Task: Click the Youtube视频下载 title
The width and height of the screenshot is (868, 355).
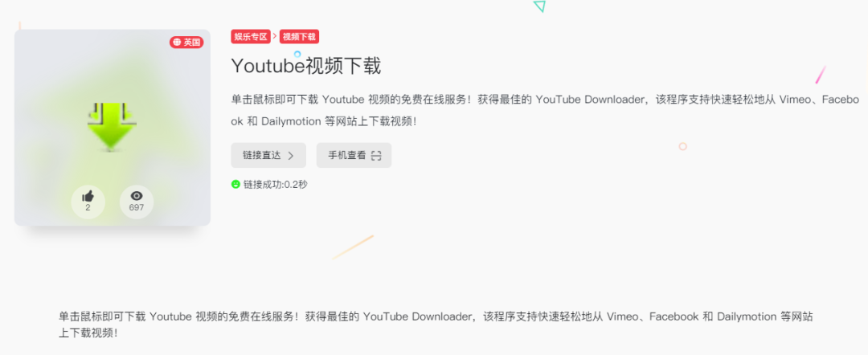Action: point(305,67)
